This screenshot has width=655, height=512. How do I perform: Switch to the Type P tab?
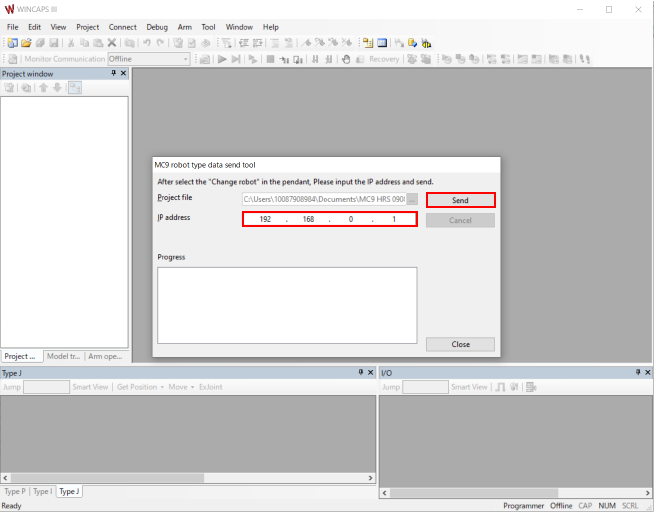[15, 491]
